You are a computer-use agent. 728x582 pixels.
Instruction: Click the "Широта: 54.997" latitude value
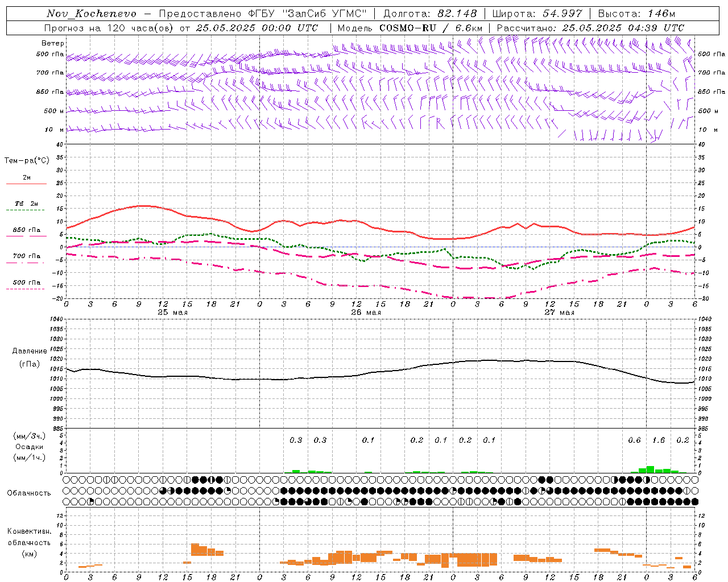coord(537,14)
